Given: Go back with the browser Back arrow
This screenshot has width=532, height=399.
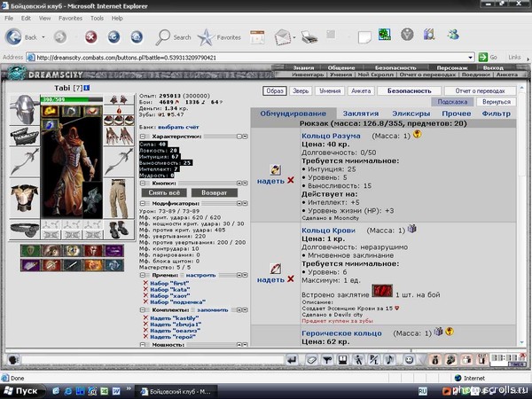Looking at the screenshot, I should tap(14, 37).
